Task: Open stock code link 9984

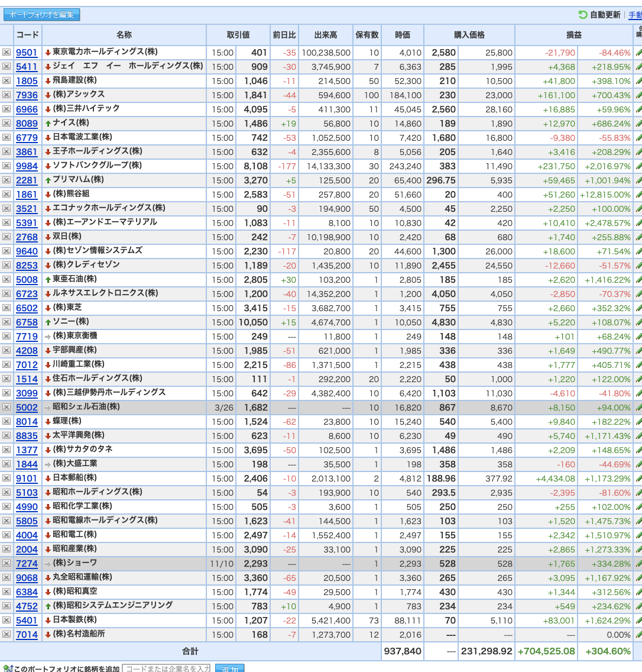Action: [x=27, y=166]
